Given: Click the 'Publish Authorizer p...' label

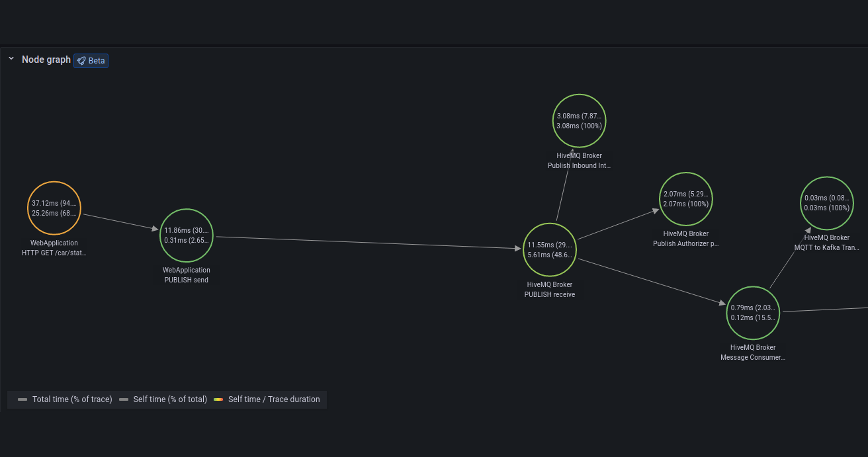Looking at the screenshot, I should pos(686,243).
